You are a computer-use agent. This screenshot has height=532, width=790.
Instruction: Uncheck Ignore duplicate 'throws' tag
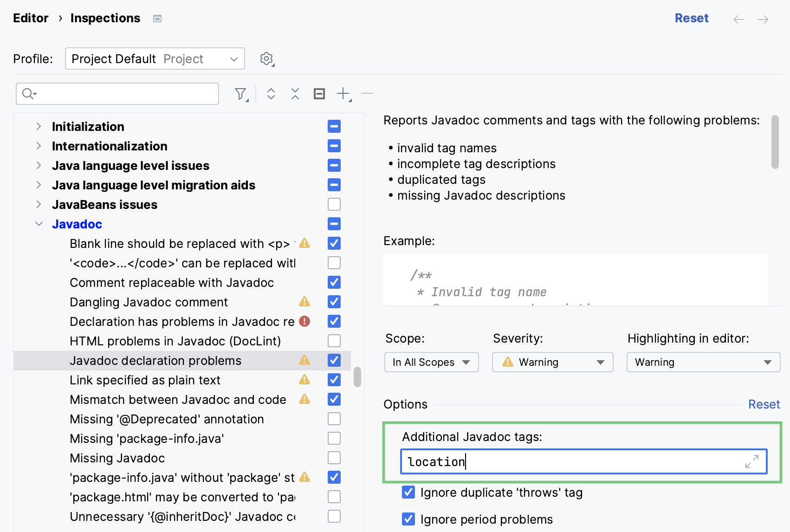pyautogui.click(x=408, y=493)
